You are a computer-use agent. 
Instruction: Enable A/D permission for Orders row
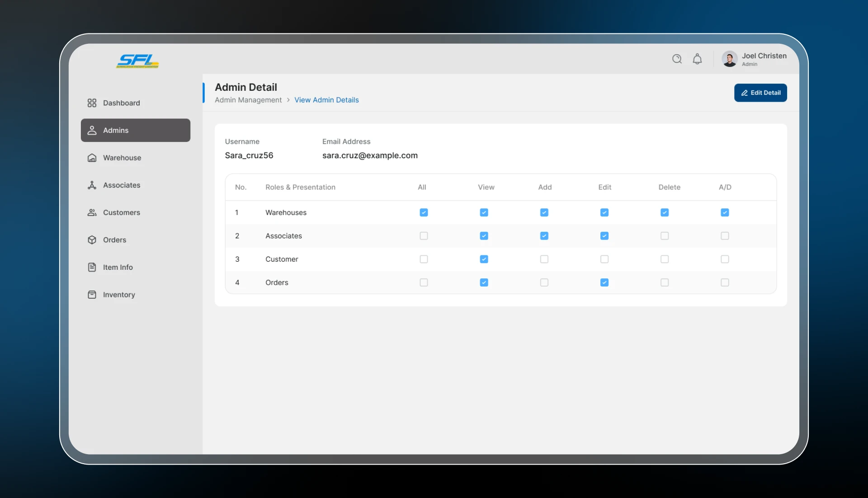pyautogui.click(x=725, y=282)
